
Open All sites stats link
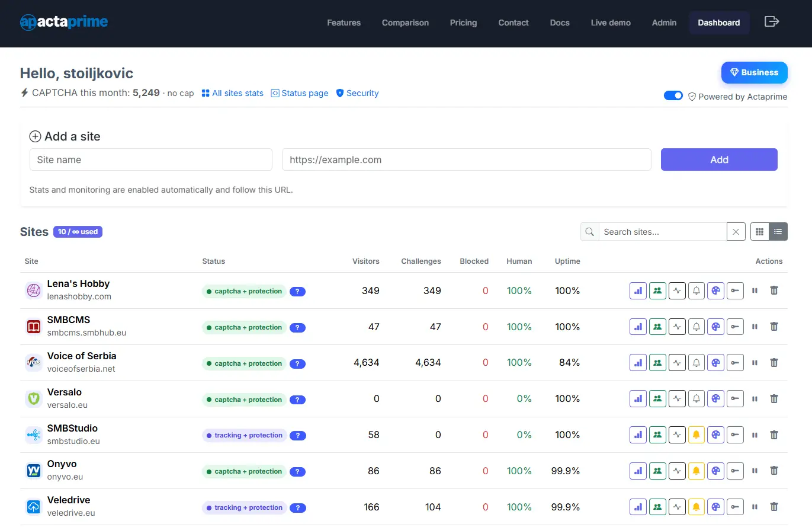click(x=232, y=93)
